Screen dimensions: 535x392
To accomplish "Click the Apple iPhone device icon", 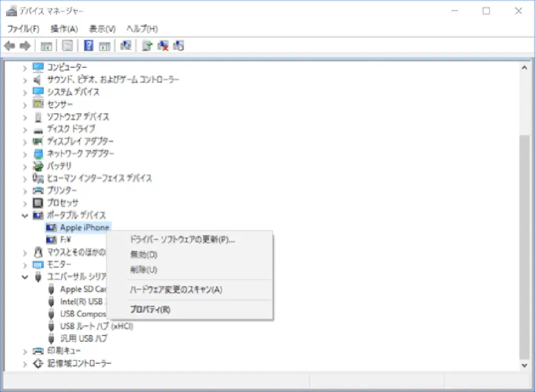I will click(x=51, y=227).
